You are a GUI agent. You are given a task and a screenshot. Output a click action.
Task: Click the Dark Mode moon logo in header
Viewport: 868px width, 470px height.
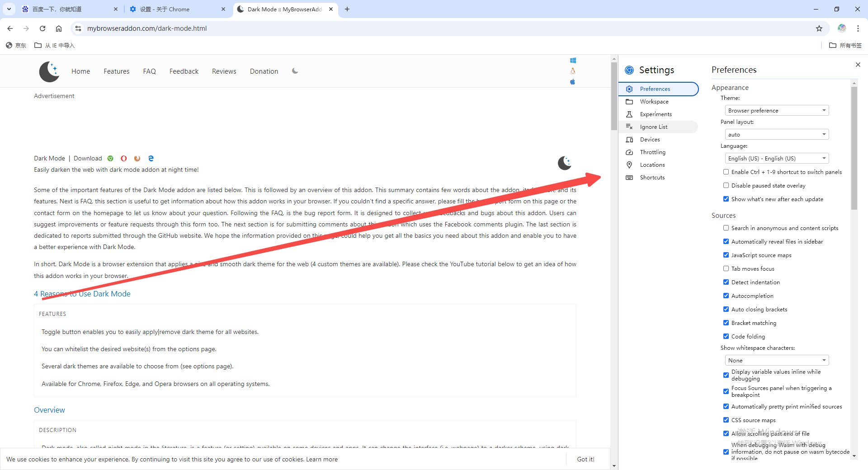[x=49, y=71]
